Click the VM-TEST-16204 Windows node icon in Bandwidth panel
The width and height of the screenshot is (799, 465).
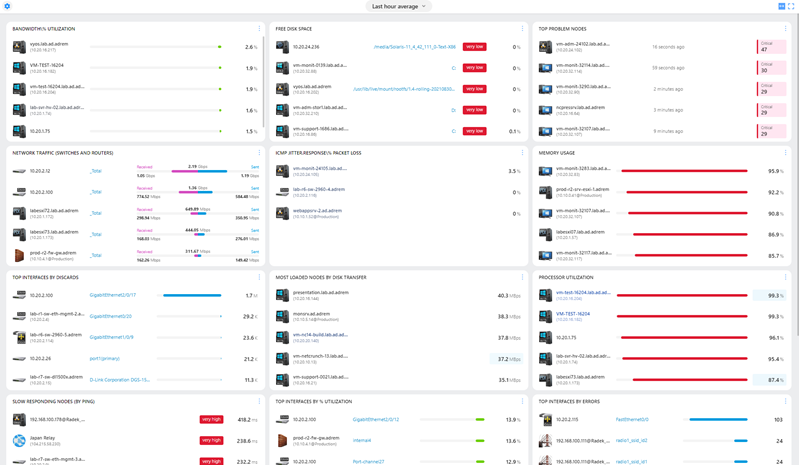coord(19,68)
